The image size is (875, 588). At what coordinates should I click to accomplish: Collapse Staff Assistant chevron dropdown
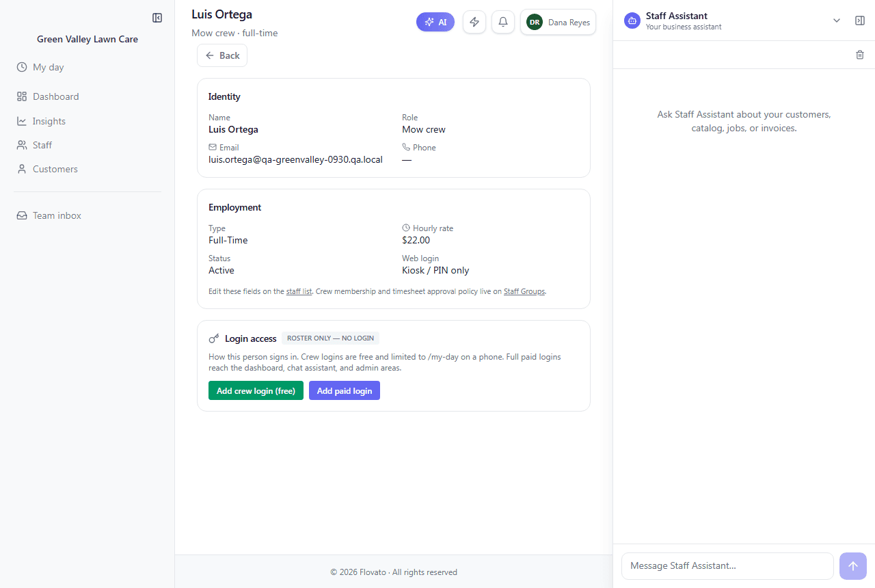(837, 21)
